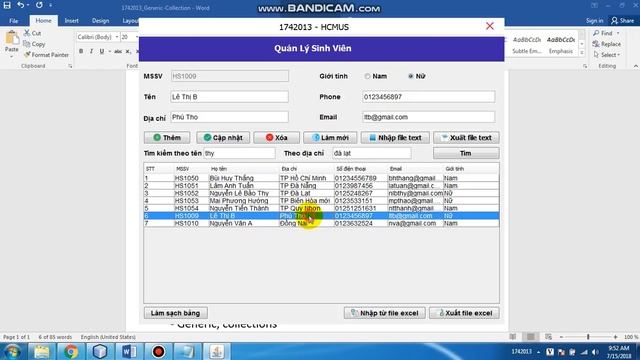Toggle Underline formatting in Word ribbon
Screen dimensions: 640x360
pos(102,51)
